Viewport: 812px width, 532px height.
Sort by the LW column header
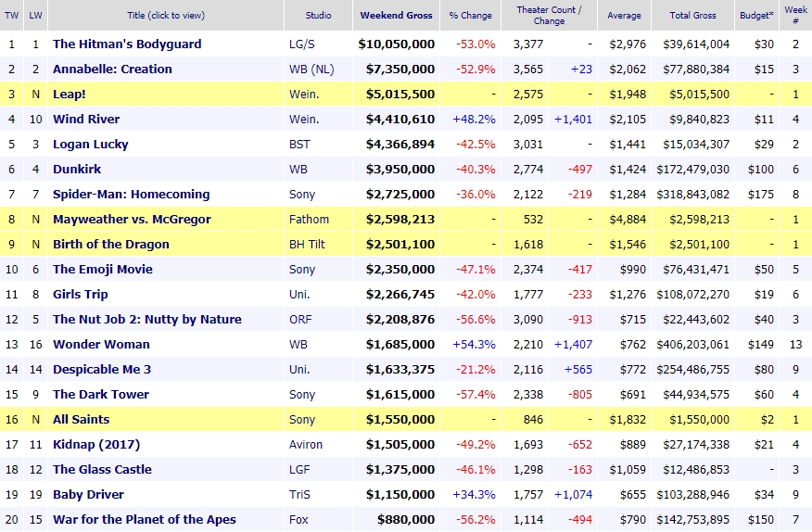click(35, 15)
